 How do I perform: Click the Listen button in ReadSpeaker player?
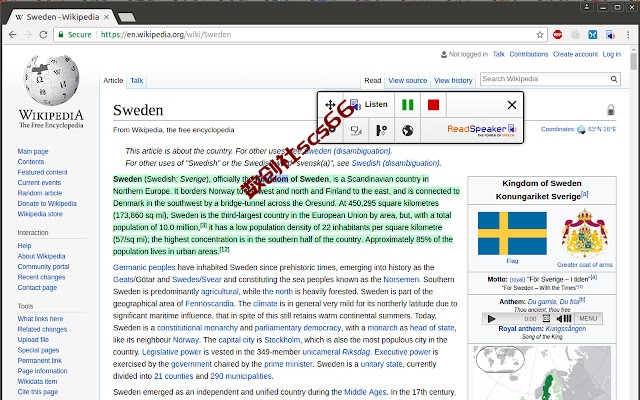point(369,105)
